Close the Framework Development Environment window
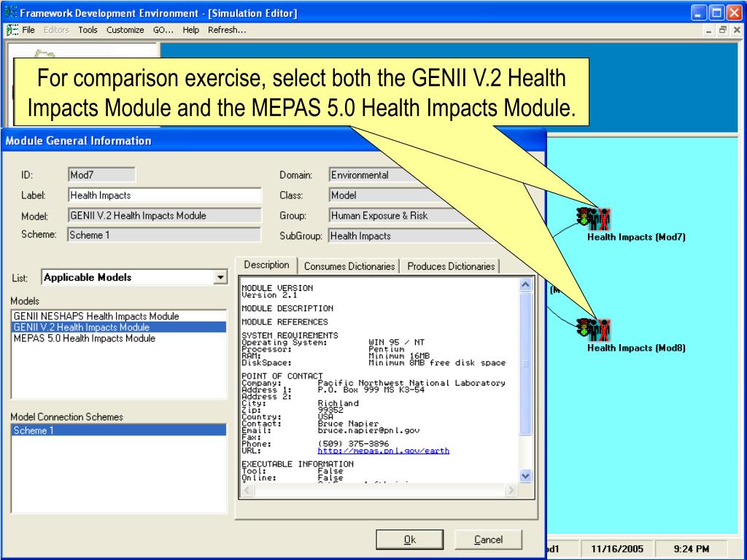The width and height of the screenshot is (747, 560). [x=734, y=13]
